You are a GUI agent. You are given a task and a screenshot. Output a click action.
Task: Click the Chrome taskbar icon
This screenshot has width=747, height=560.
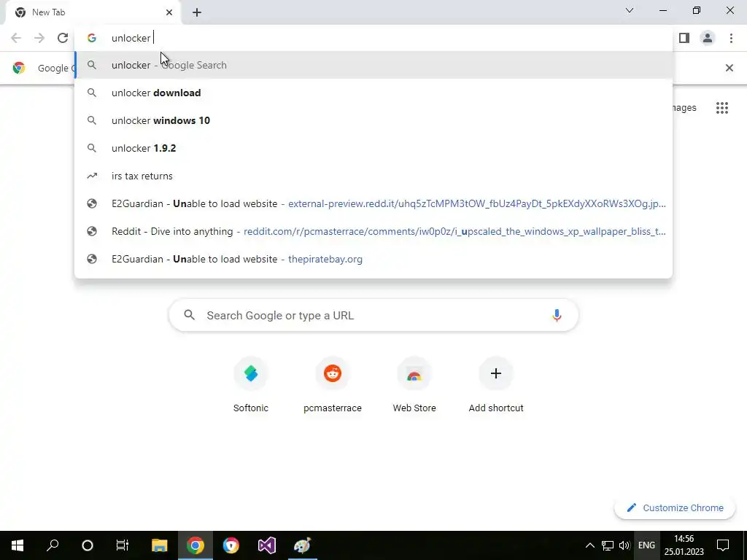[196, 545]
